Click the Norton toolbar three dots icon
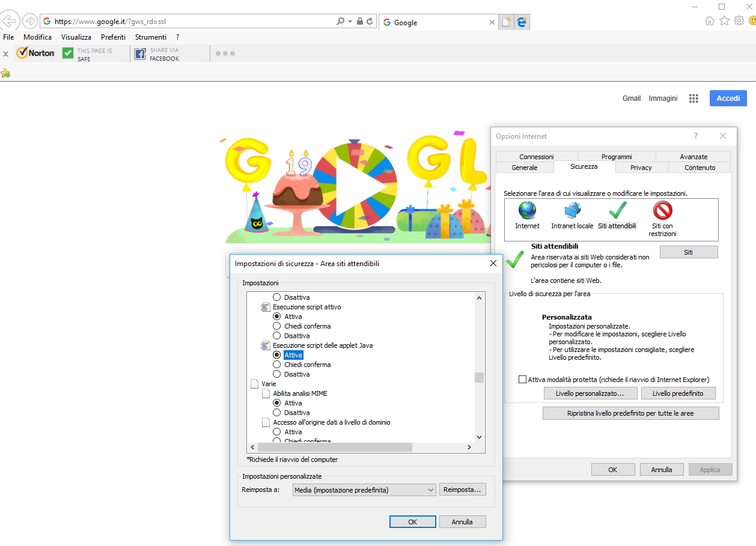The width and height of the screenshot is (756, 546). pos(225,53)
